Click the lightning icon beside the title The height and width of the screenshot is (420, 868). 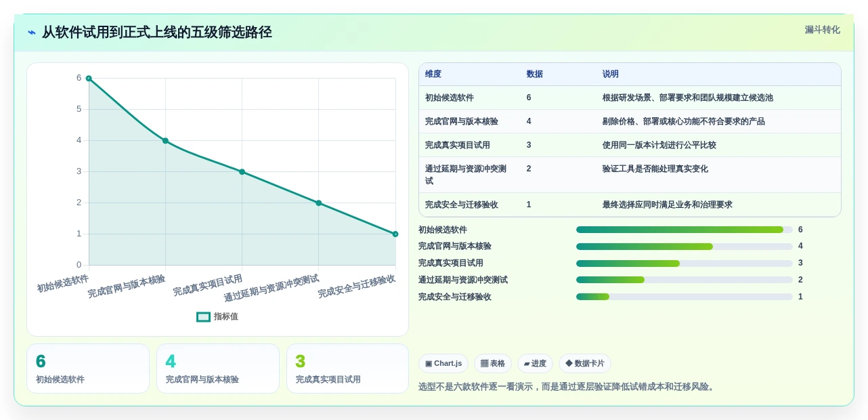pos(32,33)
